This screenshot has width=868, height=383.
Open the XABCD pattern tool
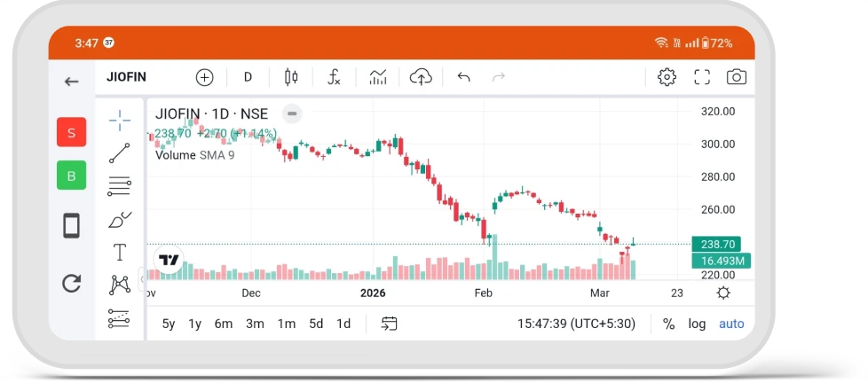click(x=120, y=285)
